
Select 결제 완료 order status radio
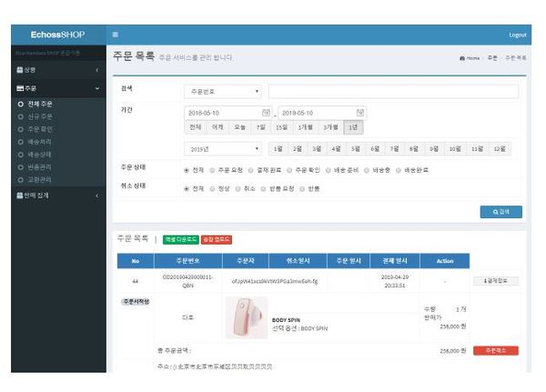pyautogui.click(x=251, y=170)
